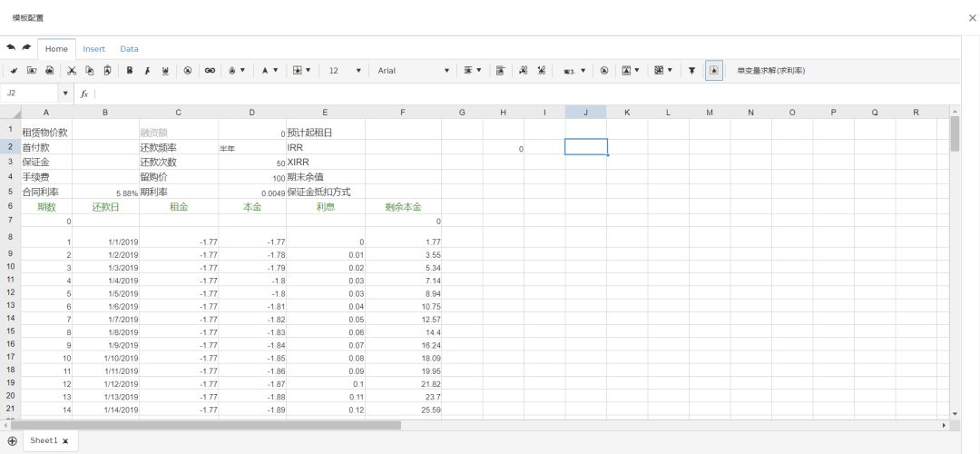Screen dimensions: 980x454
Task: Select the Sheet1 tab at the bottom
Action: click(44, 440)
